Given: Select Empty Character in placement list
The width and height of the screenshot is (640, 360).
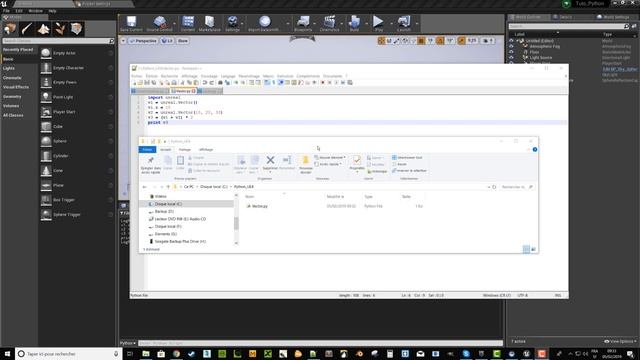Looking at the screenshot, I should (x=77, y=68).
